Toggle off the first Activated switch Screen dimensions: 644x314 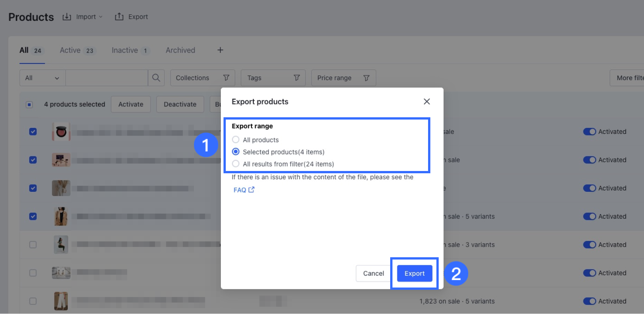pos(589,132)
